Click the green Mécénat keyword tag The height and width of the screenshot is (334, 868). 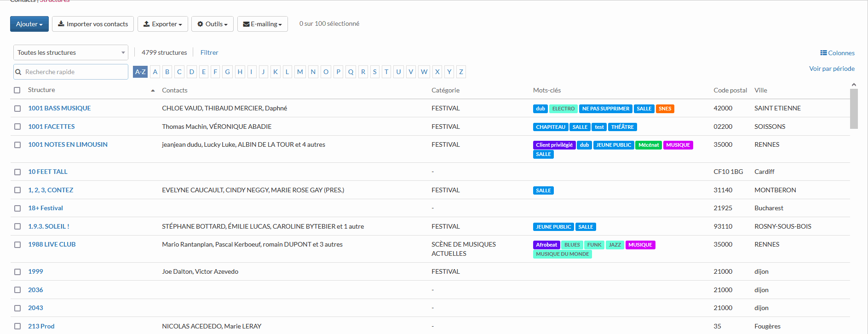[x=649, y=145]
